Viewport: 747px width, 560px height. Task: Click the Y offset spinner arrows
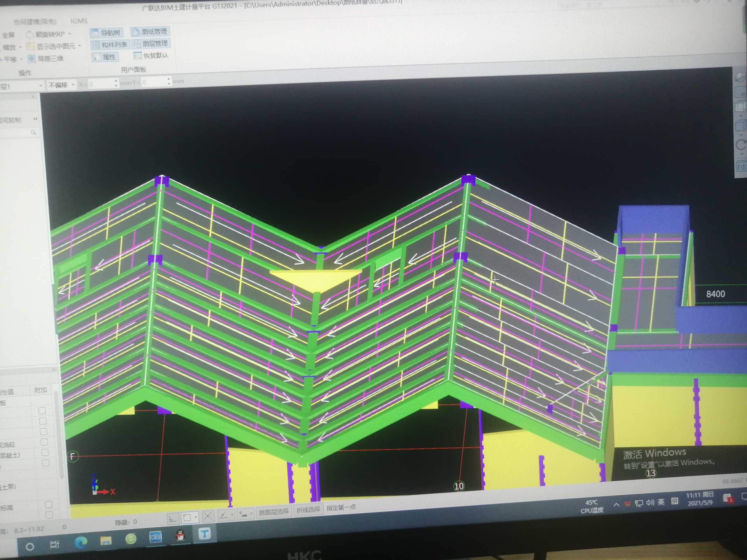point(169,81)
